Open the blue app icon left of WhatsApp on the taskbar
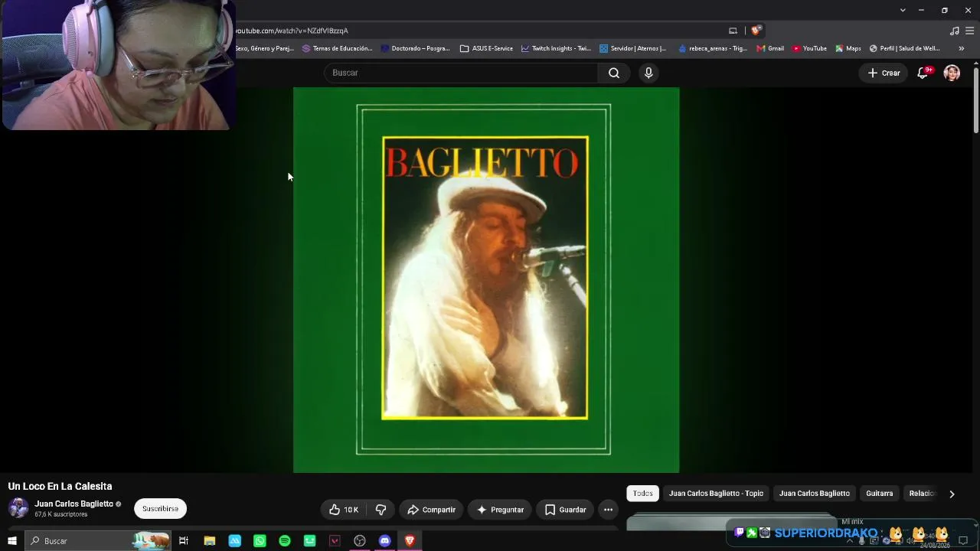The image size is (980, 551). pyautogui.click(x=234, y=541)
